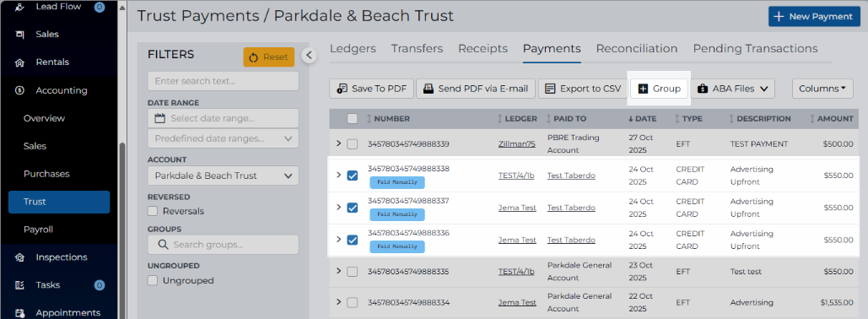Click the Sales briefcase sidebar icon

[x=20, y=35]
